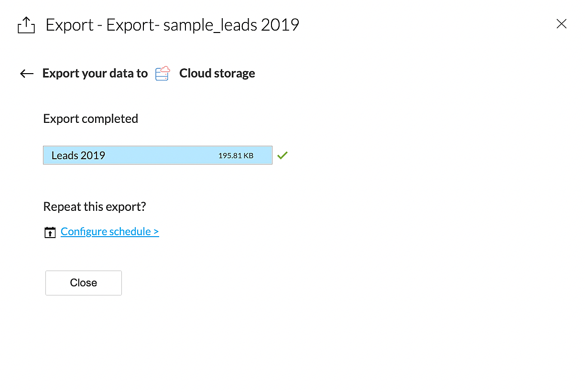
Task: Click the green checkmark beside Leads 2019
Action: 282,155
